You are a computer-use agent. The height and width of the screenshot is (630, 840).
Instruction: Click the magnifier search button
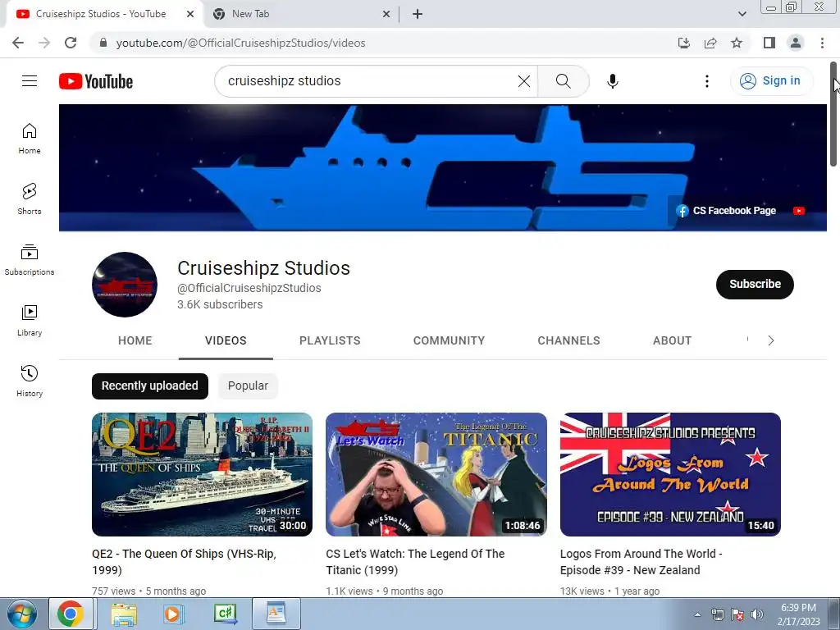pos(563,81)
